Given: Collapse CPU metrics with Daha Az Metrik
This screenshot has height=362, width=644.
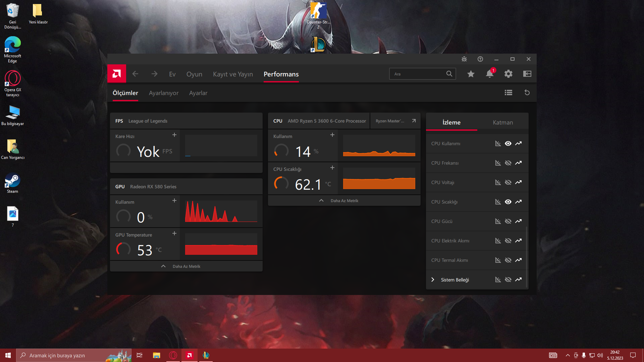Looking at the screenshot, I should coord(344,200).
